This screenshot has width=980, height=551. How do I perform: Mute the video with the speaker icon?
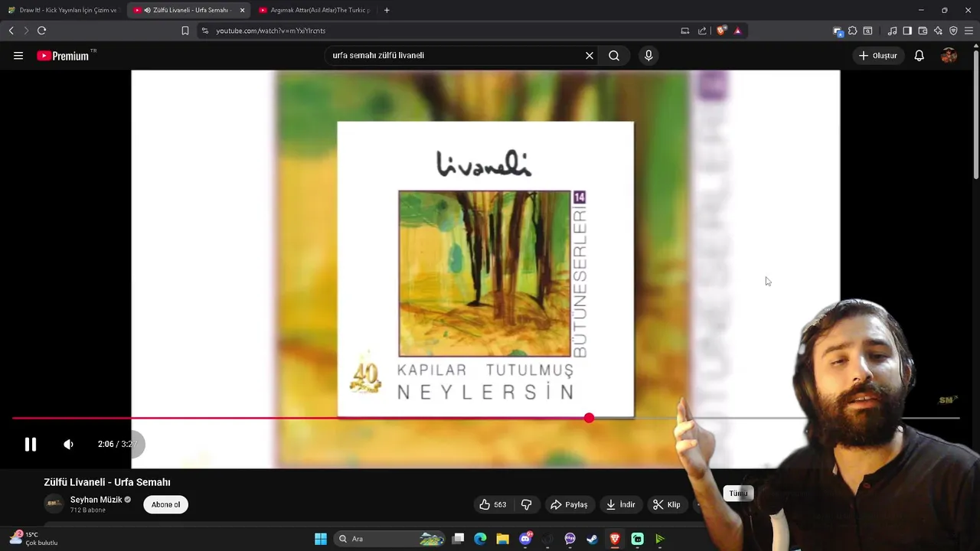68,444
